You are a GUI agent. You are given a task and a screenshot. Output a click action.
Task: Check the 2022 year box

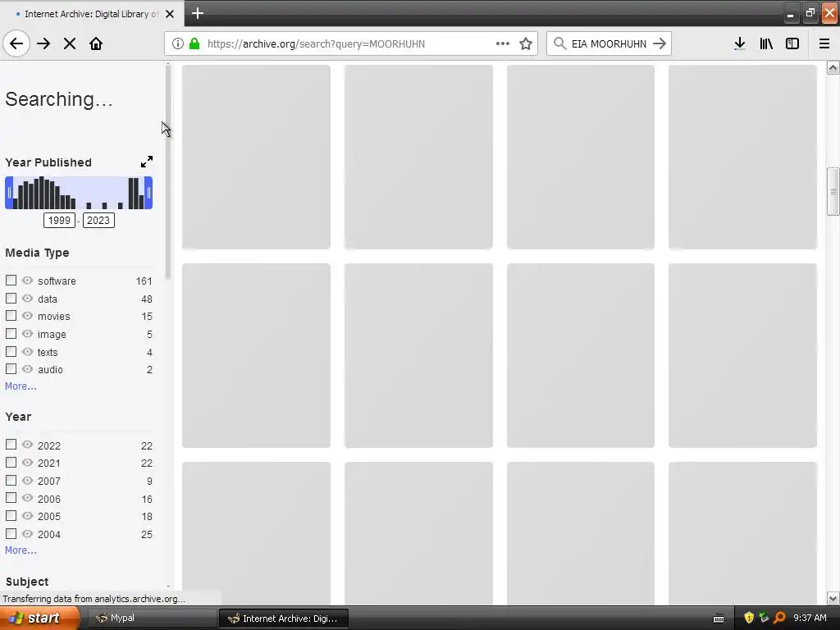click(11, 445)
